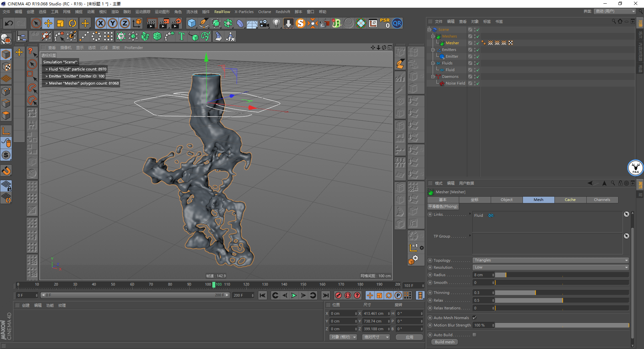Select the Rotate tool in the top toolbar
This screenshot has width=644, height=349.
tap(72, 23)
